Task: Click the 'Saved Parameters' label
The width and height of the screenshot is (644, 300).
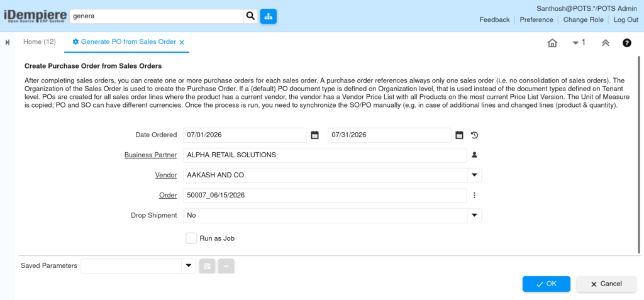Action: coord(49,266)
